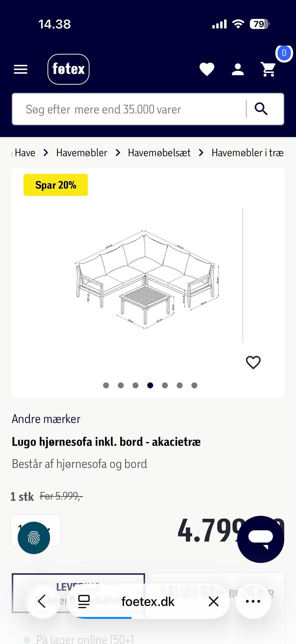Open Havemøbler i træ breadcrumb
The width and height of the screenshot is (296, 644).
pos(247,153)
